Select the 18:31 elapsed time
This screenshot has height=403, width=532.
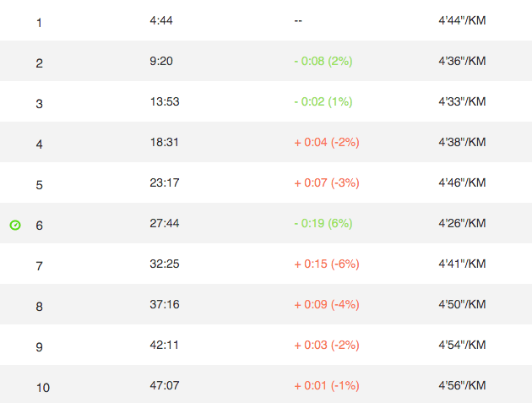point(164,142)
